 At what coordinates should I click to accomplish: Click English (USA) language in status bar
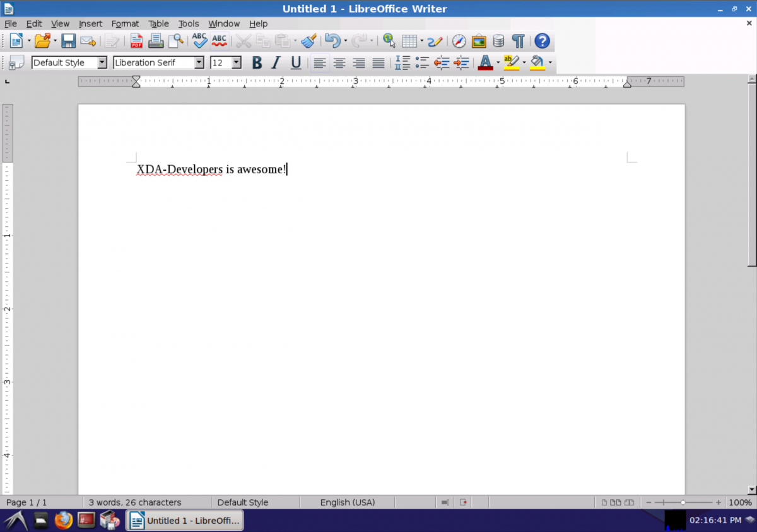(x=347, y=502)
